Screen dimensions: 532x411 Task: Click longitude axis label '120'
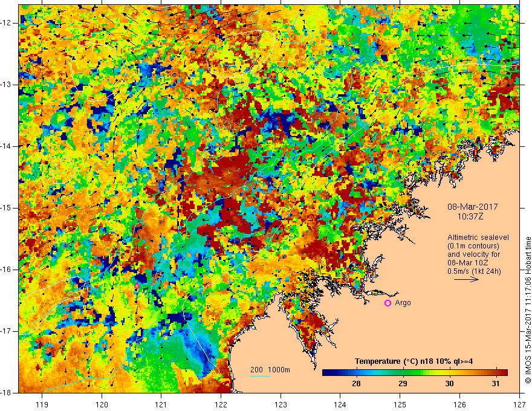(x=102, y=404)
